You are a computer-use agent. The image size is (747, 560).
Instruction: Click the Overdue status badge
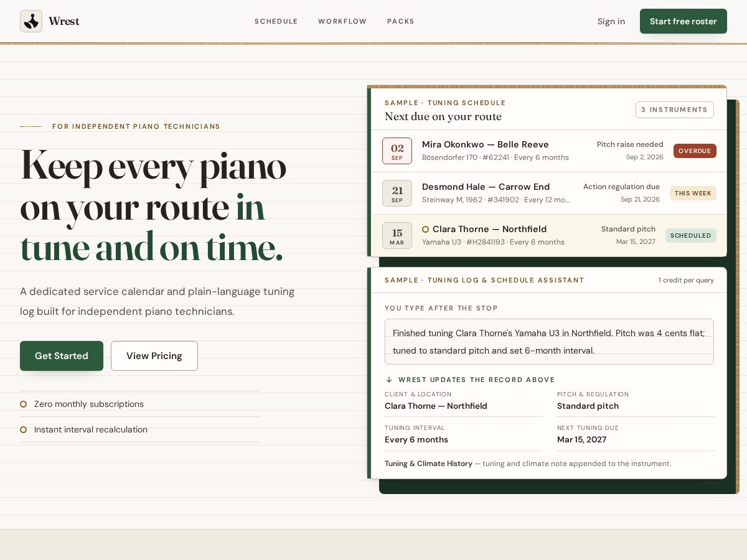695,151
